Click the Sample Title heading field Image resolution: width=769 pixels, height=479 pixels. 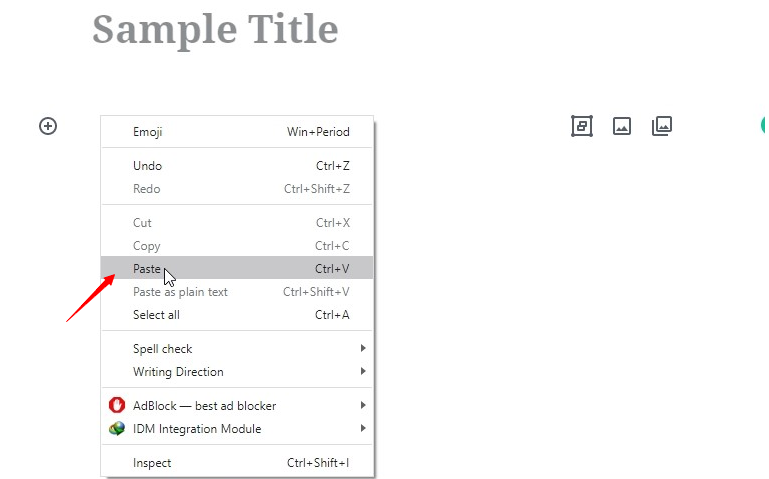click(215, 29)
